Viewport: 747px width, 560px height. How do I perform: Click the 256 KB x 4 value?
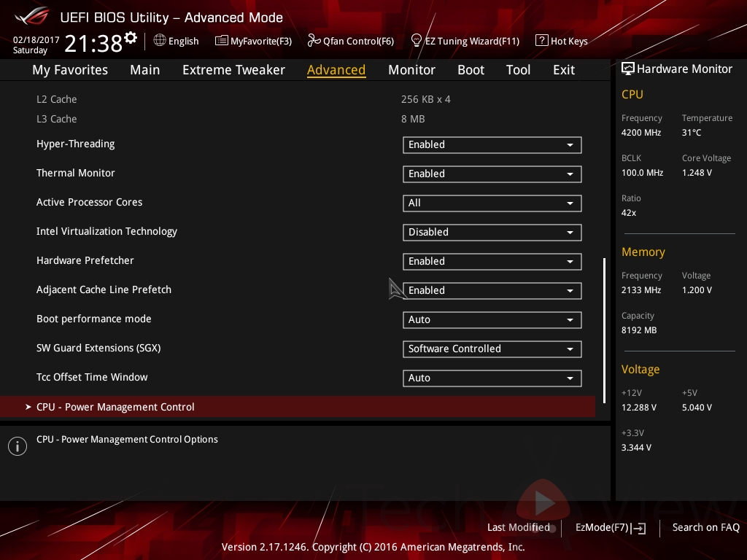point(425,99)
